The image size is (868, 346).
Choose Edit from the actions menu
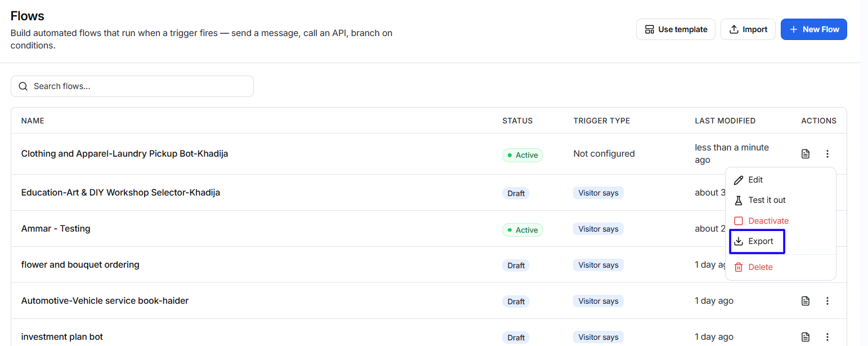click(781, 180)
